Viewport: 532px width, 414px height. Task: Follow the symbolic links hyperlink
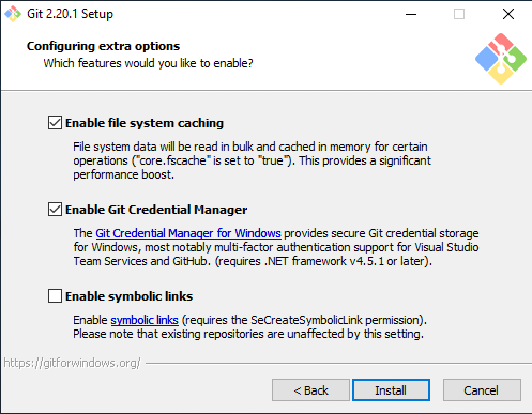coord(145,320)
